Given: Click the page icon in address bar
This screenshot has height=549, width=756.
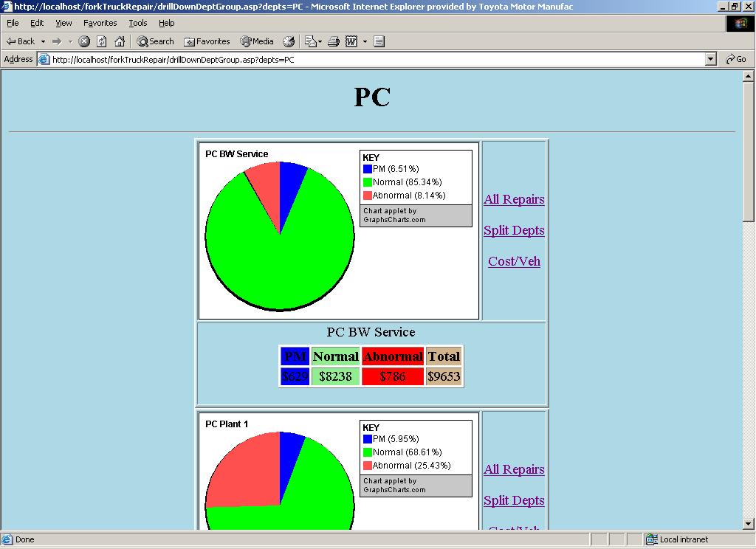Looking at the screenshot, I should pos(44,59).
